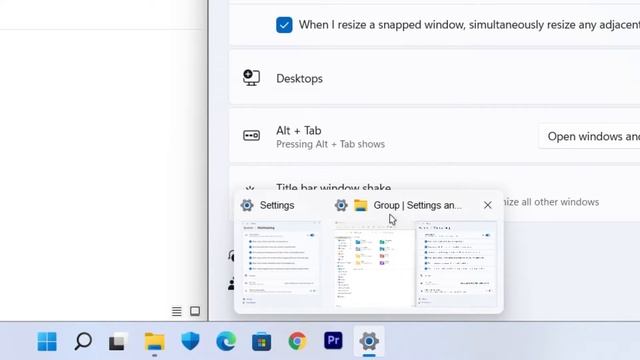Launch Google Chrome from taskbar
The image size is (640, 360).
pos(298,341)
